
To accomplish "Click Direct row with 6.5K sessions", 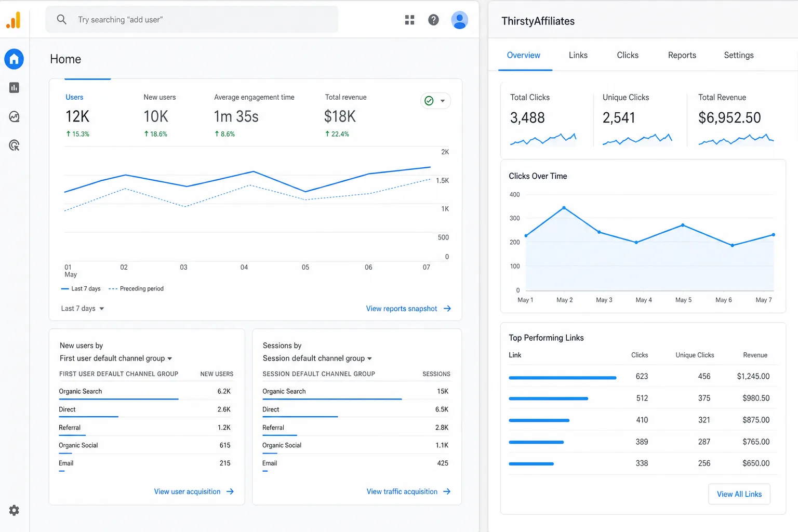I will [x=356, y=410].
